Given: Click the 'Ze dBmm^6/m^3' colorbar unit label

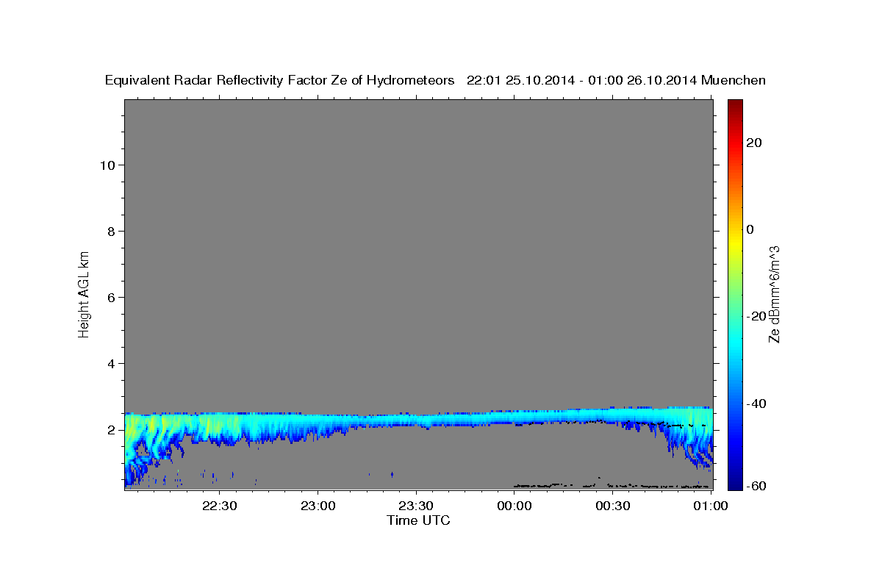Looking at the screenshot, I should click(x=774, y=294).
